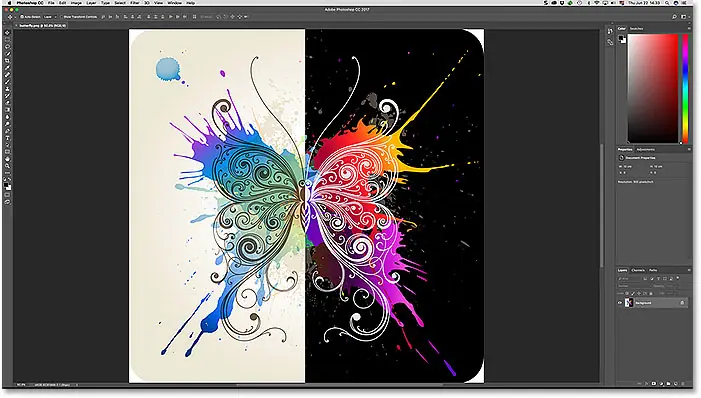The height and width of the screenshot is (398, 701).
Task: Click the foreground/background color swatches in toolbox
Action: (8, 186)
